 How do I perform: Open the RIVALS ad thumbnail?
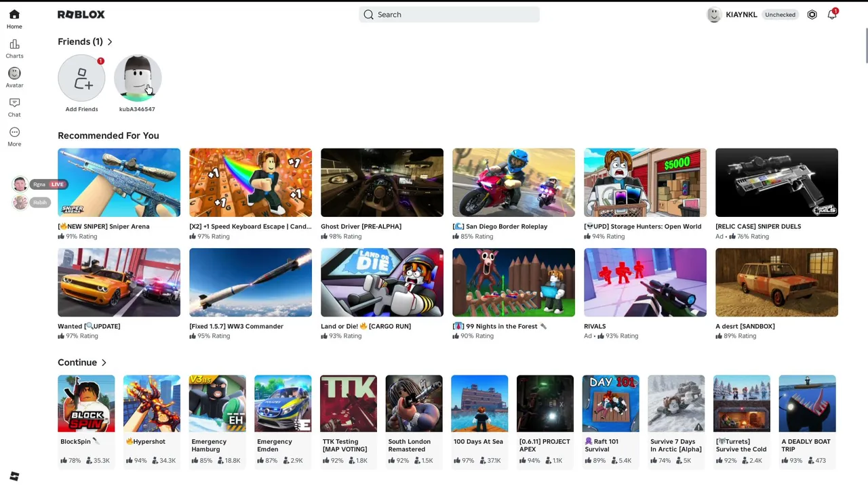pyautogui.click(x=646, y=283)
